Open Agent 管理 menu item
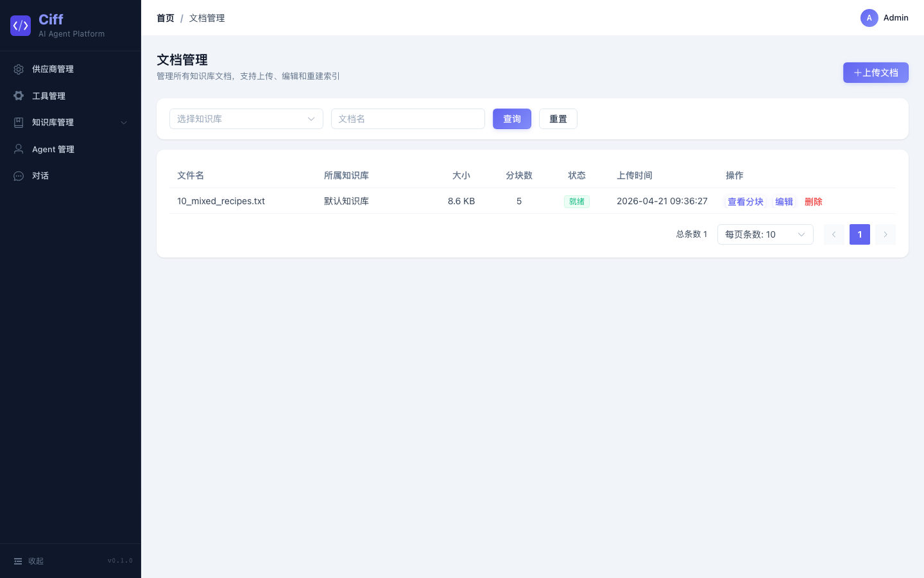Image resolution: width=924 pixels, height=578 pixels. click(71, 149)
